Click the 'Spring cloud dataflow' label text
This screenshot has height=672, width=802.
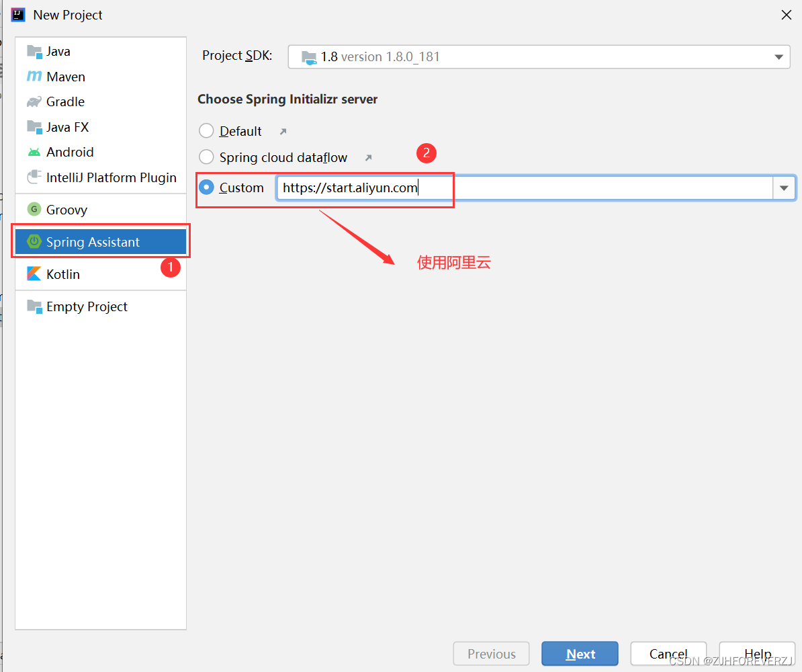tap(283, 158)
